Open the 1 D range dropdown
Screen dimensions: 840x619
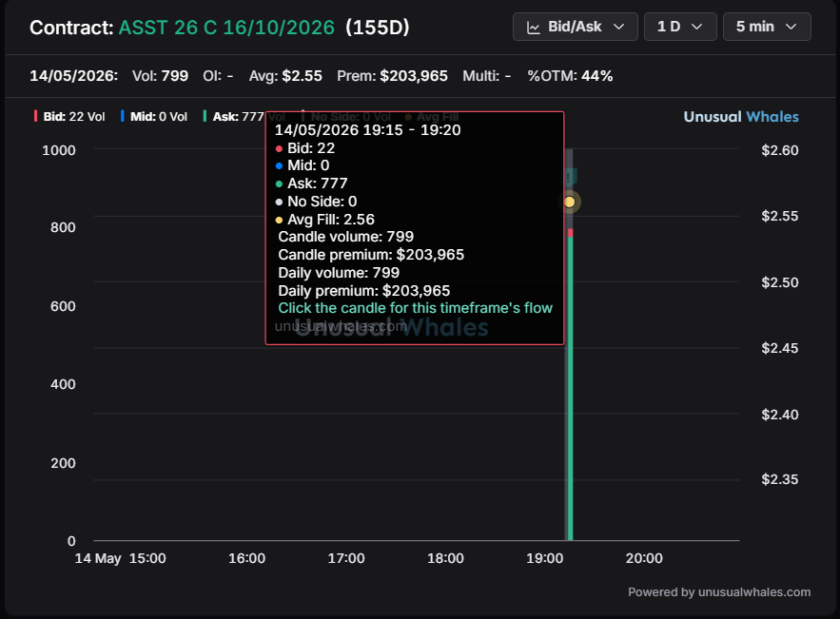click(680, 27)
